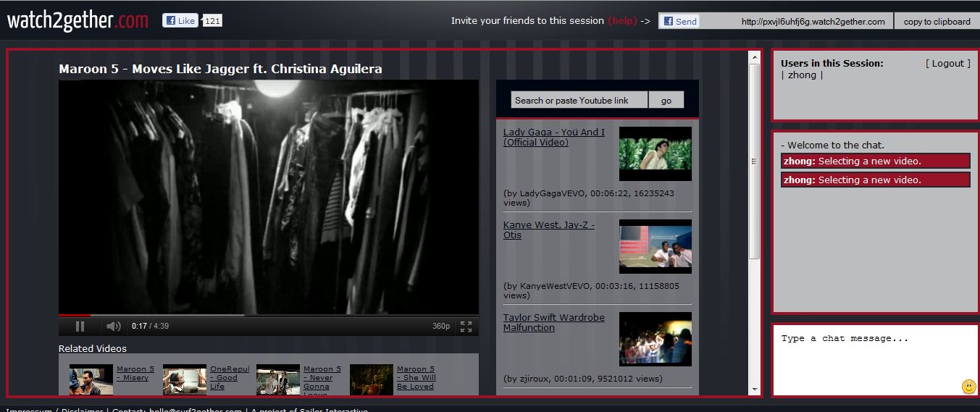Viewport: 980px width, 412px height.
Task: Select the Never Gonna Leave thumbnail
Action: (x=278, y=379)
